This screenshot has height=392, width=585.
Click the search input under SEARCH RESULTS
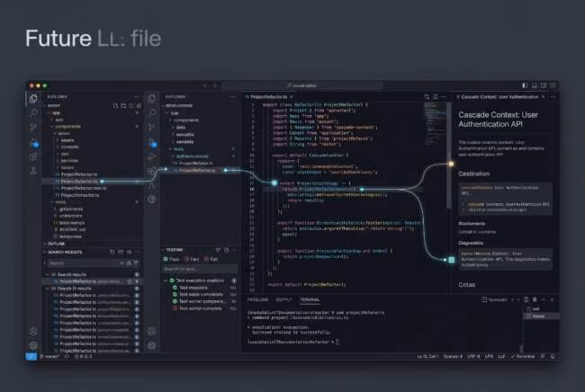coord(92,263)
